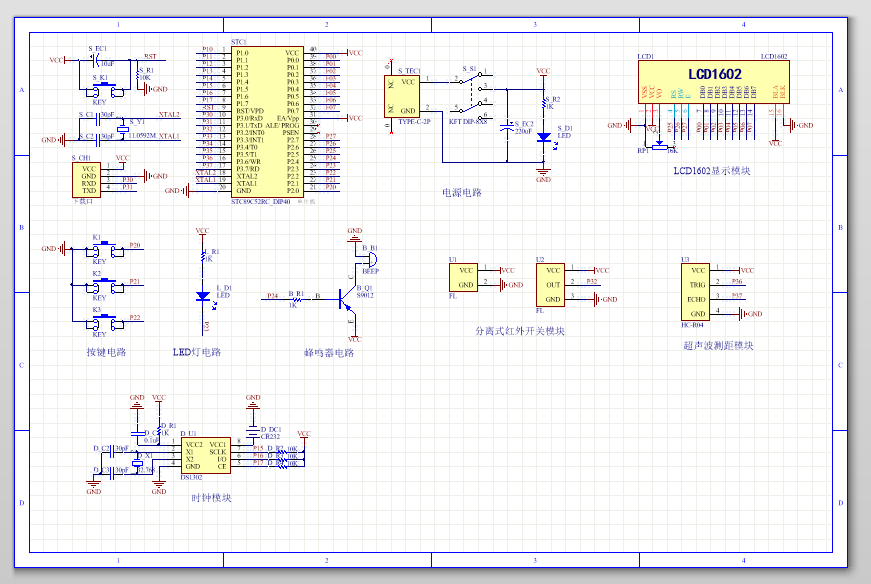Click the three-pin infrared module U2
Screen dimensions: 871x584
pyautogui.click(x=550, y=285)
